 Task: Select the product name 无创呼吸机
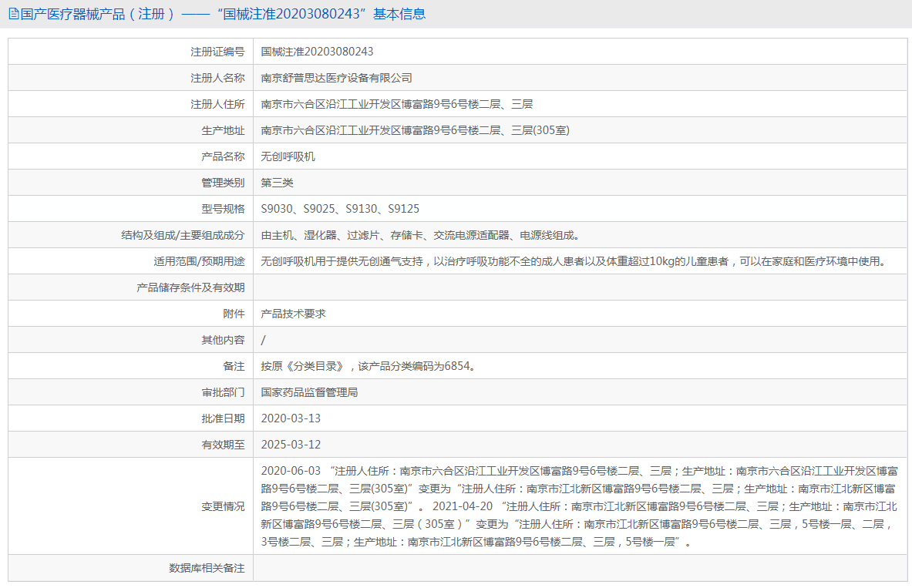(288, 156)
